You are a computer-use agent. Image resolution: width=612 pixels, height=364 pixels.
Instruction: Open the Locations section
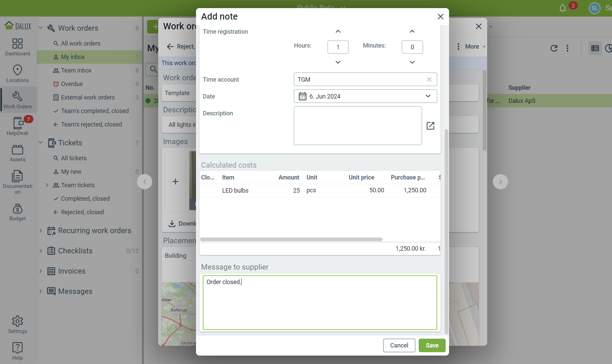pyautogui.click(x=18, y=74)
